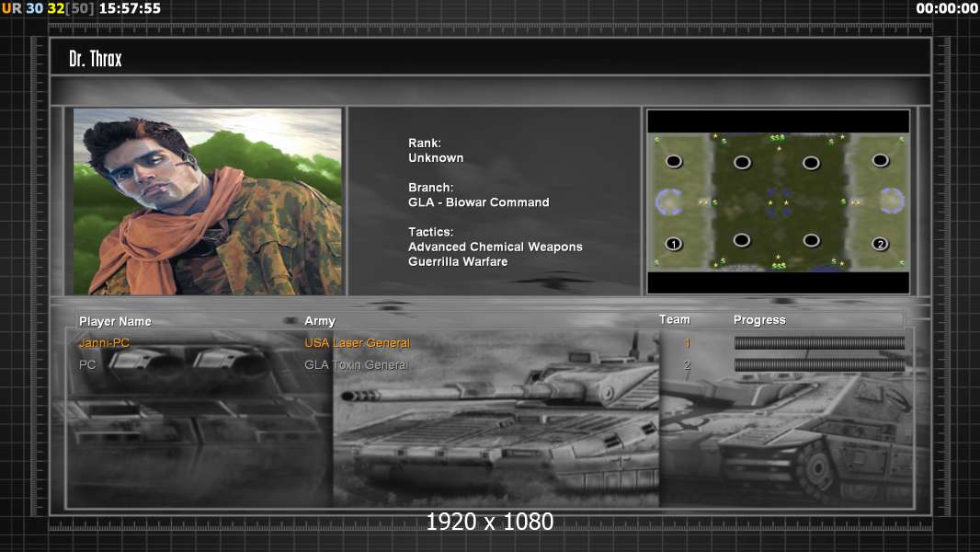Click the $$$ supply marker at minimap's south edge

779,266
